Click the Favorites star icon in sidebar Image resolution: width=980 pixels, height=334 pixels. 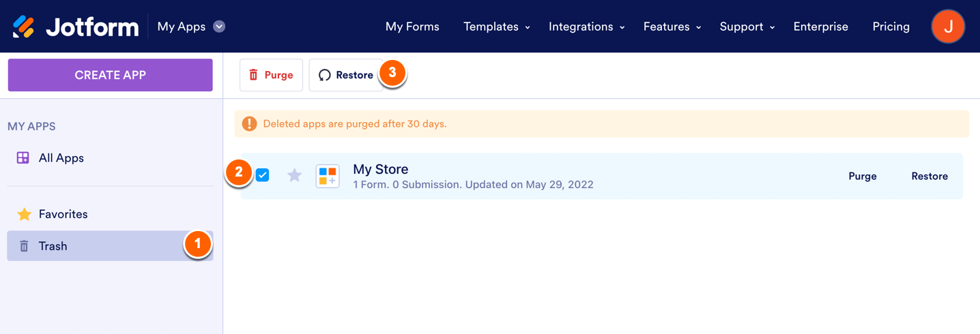[x=24, y=214]
